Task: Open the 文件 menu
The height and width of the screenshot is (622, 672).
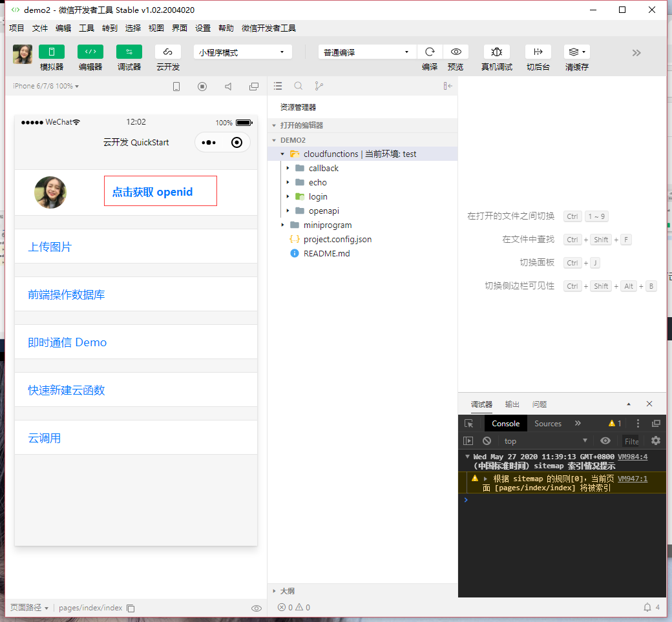Action: (x=40, y=28)
